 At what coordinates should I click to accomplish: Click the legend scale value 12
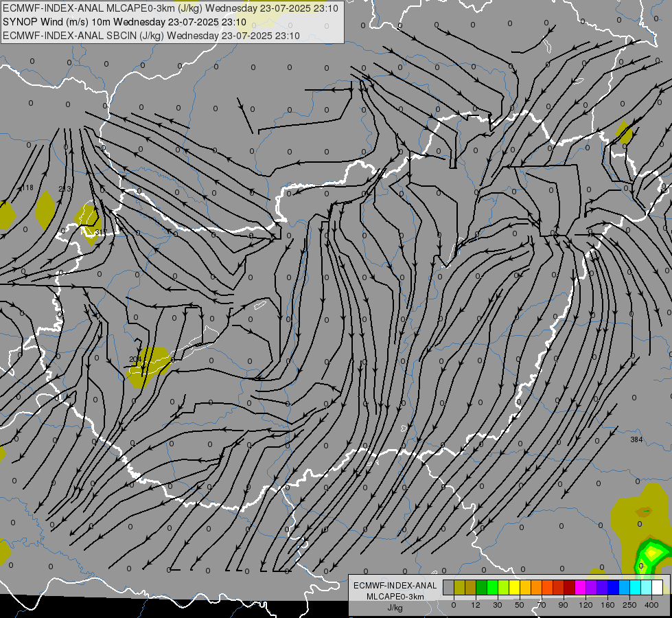[x=476, y=605]
